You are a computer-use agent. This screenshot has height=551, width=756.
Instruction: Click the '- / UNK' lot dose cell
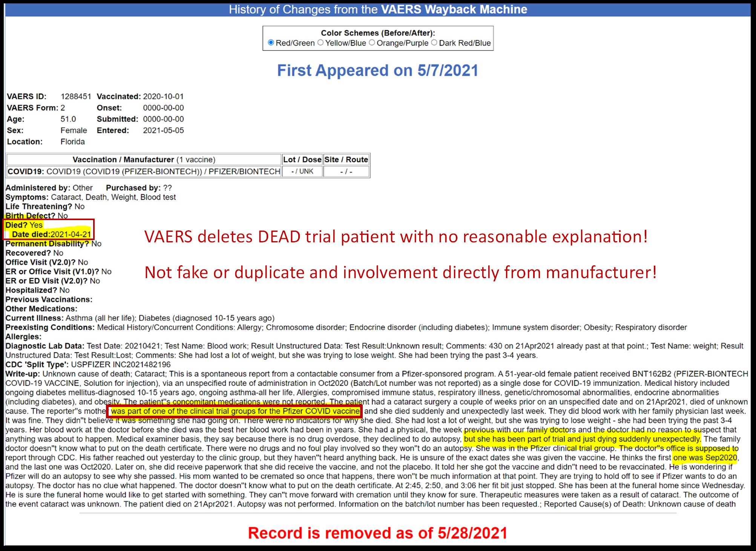tap(302, 171)
